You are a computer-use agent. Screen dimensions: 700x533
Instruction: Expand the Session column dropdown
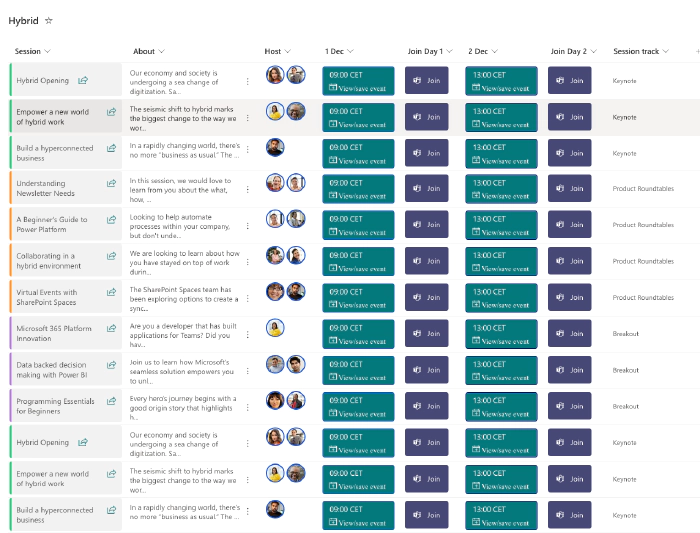(47, 51)
